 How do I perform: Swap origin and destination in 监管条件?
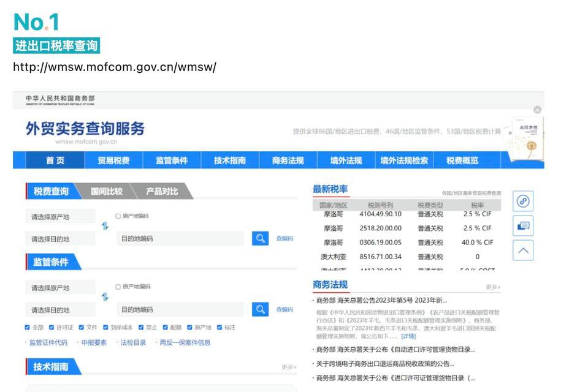pos(105,297)
